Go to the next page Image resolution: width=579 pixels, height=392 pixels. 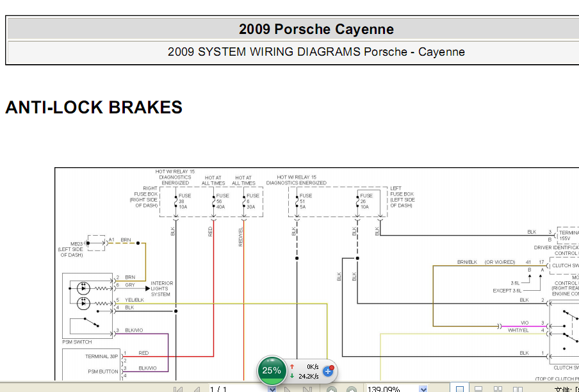coord(288,389)
